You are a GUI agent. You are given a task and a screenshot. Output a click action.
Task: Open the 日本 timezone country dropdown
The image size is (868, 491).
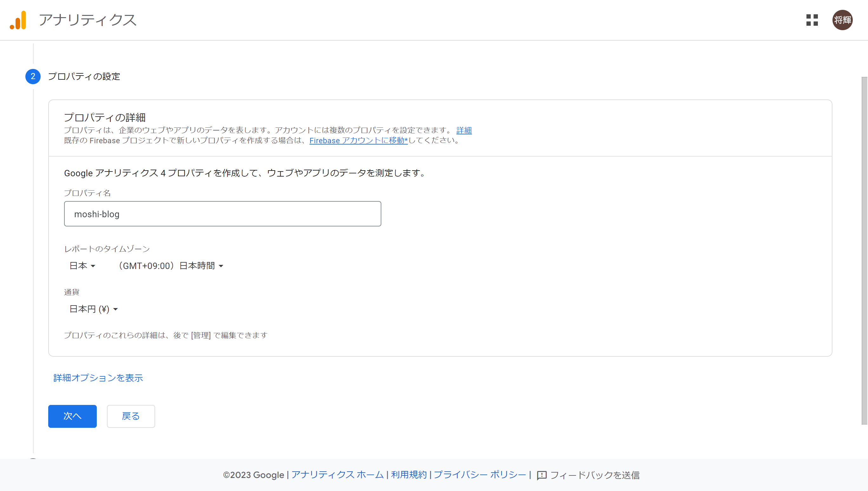click(82, 266)
